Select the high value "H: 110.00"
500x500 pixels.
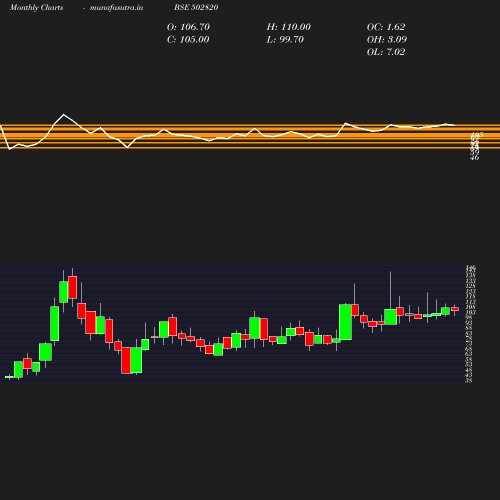click(289, 27)
